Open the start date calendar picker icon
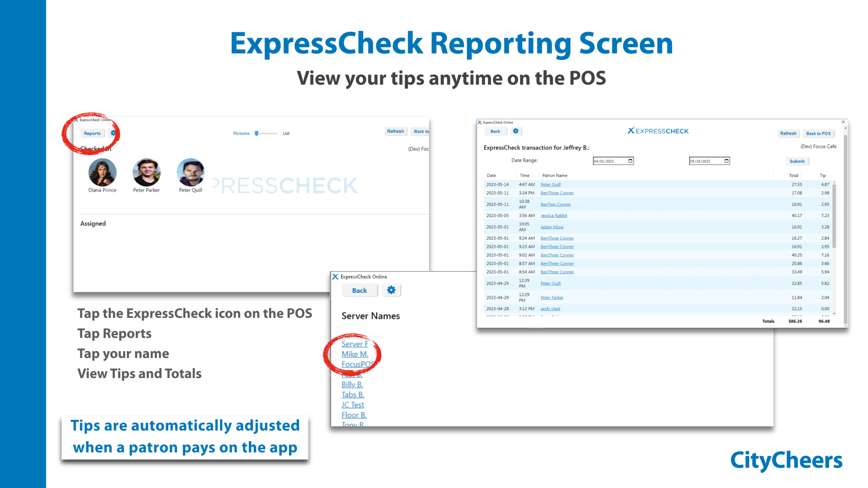The image size is (868, 488). coord(630,161)
